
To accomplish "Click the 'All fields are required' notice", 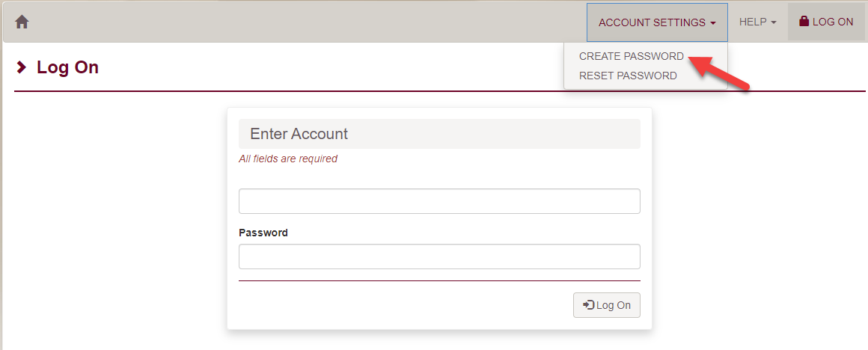I will (288, 159).
